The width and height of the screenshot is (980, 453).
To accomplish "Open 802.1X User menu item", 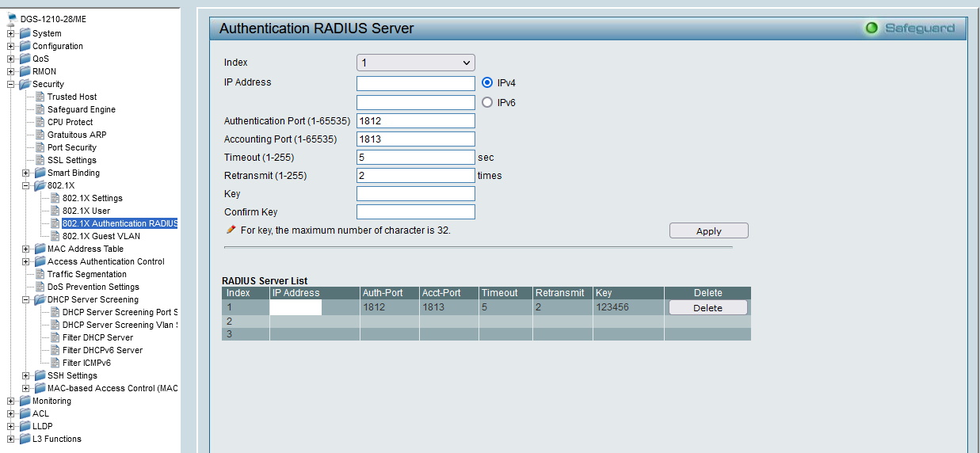I will tap(86, 211).
